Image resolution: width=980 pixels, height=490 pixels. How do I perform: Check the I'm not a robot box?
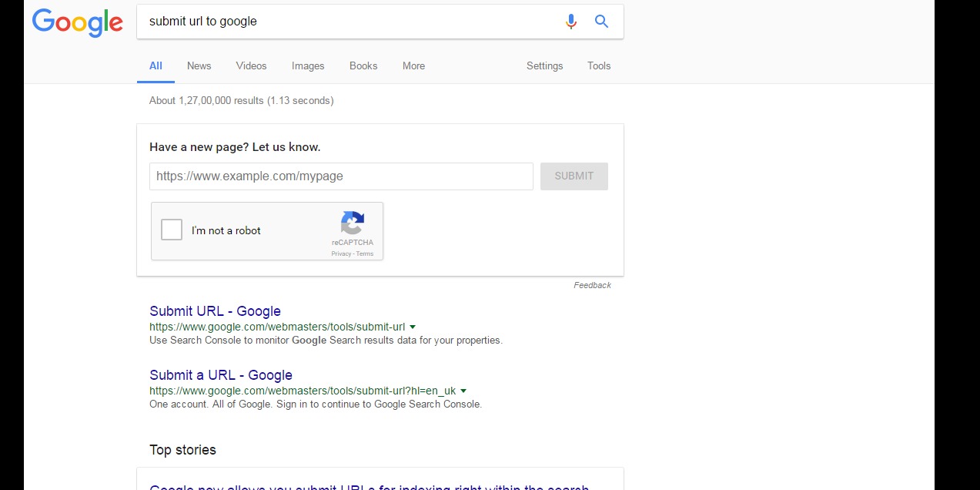[x=172, y=230]
